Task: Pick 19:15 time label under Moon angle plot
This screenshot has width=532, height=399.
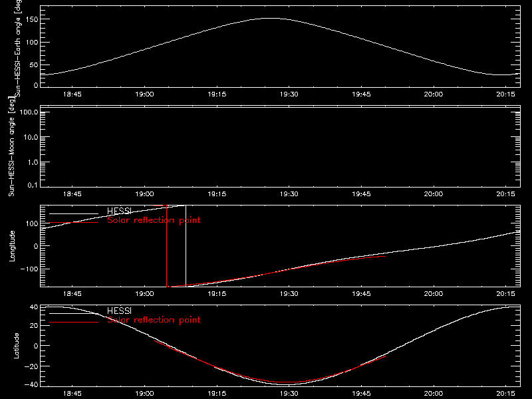Action: (x=217, y=194)
